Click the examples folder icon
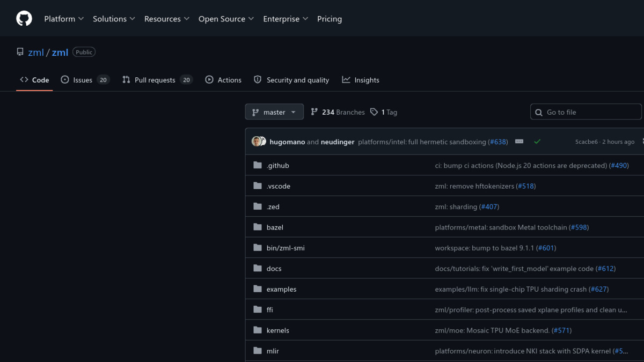This screenshot has width=644, height=362. coord(258,289)
